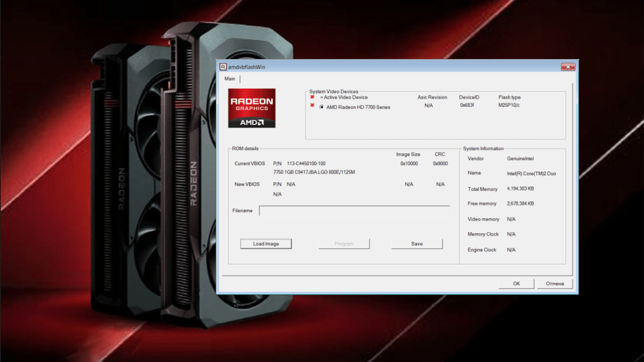This screenshot has width=644, height=362.
Task: Click the AMD Radeon HD 7700 Series device name
Action: click(358, 107)
